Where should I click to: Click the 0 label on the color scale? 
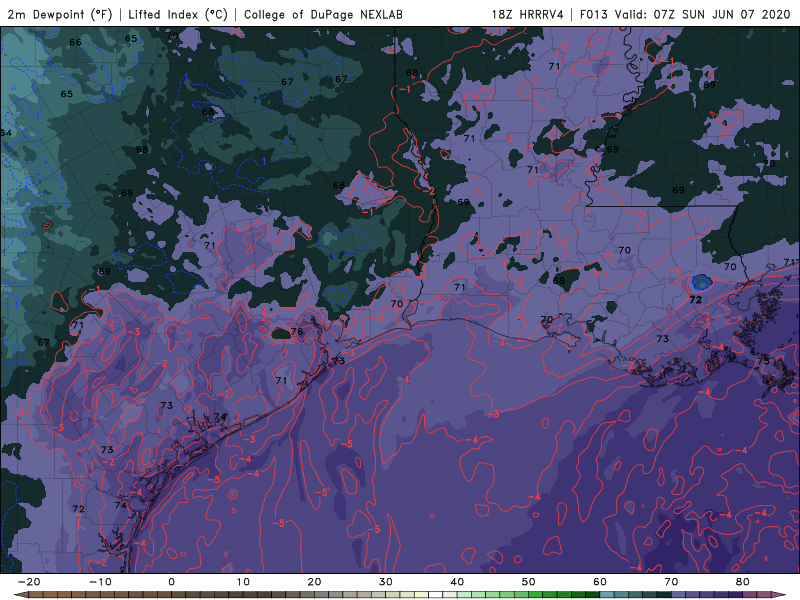pos(171,582)
